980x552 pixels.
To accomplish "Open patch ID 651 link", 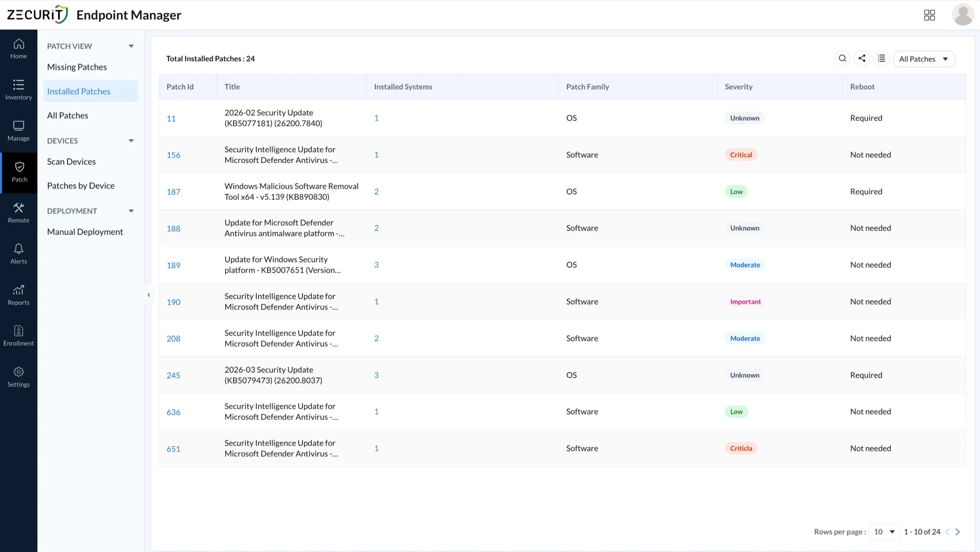I will click(x=173, y=449).
